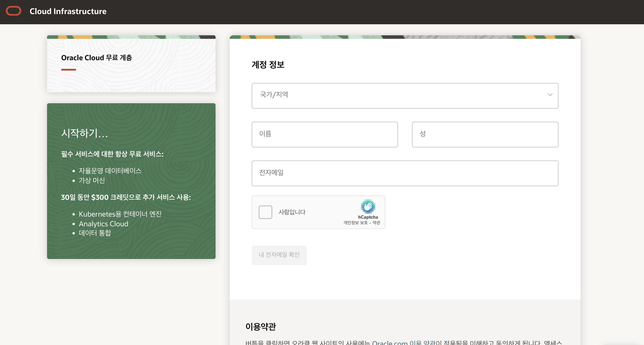This screenshot has width=644, height=345.
Task: Open the 국가/지역 dropdown
Action: point(405,96)
